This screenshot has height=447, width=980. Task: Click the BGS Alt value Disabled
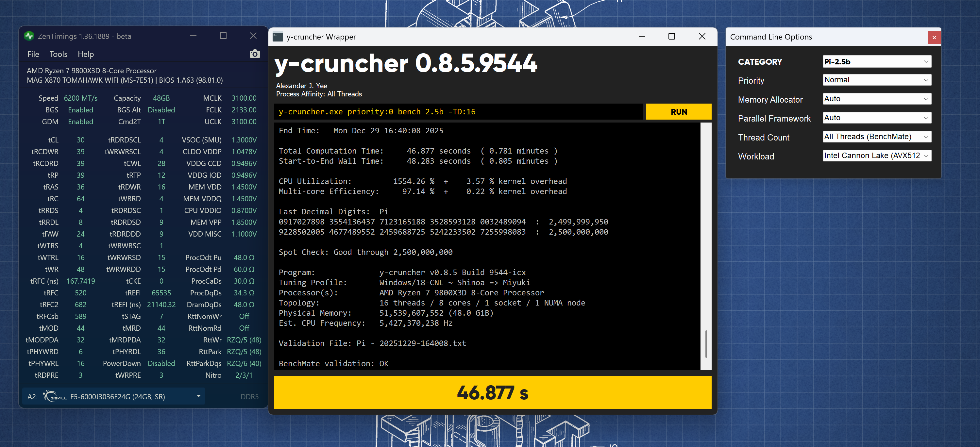pyautogui.click(x=161, y=110)
